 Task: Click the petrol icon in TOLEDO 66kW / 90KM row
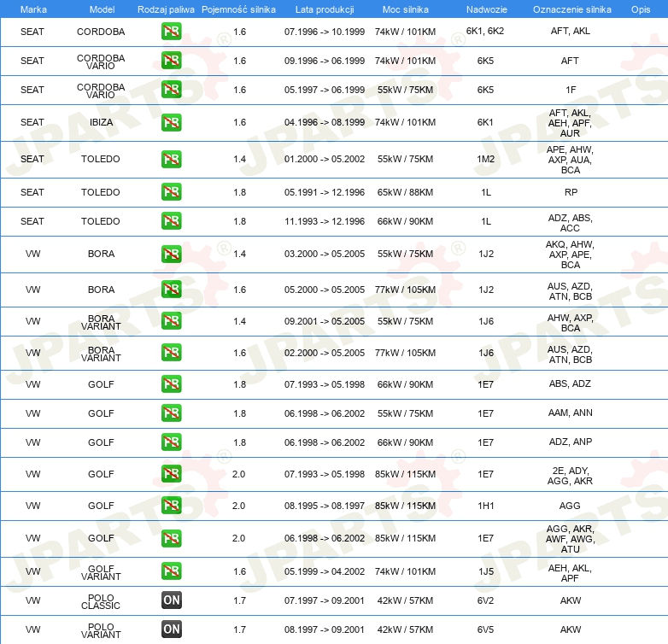point(171,220)
